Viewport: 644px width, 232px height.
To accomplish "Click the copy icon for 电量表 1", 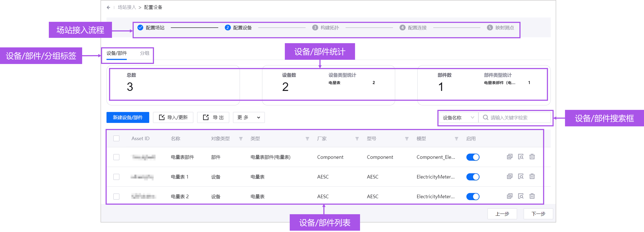I will pyautogui.click(x=509, y=176).
